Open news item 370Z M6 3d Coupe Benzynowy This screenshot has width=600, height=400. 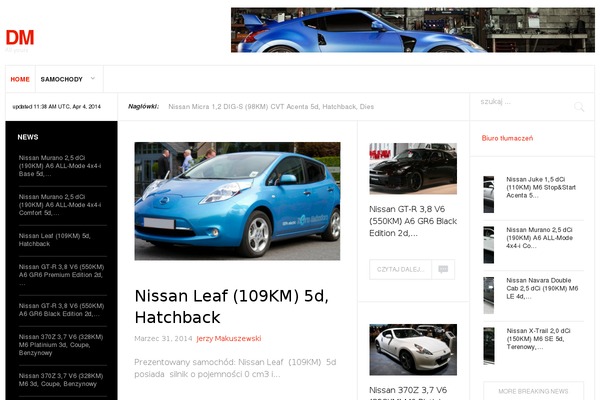[x=61, y=380]
